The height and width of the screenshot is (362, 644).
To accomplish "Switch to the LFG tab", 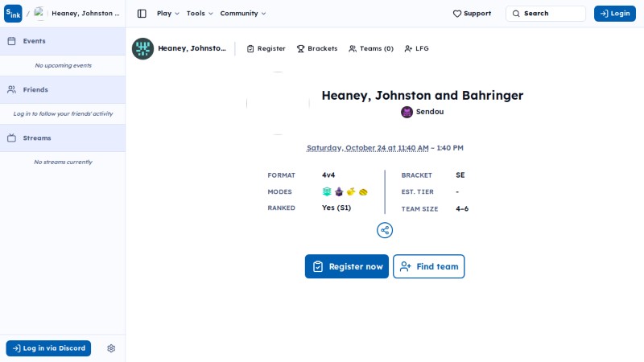I will (x=416, y=48).
